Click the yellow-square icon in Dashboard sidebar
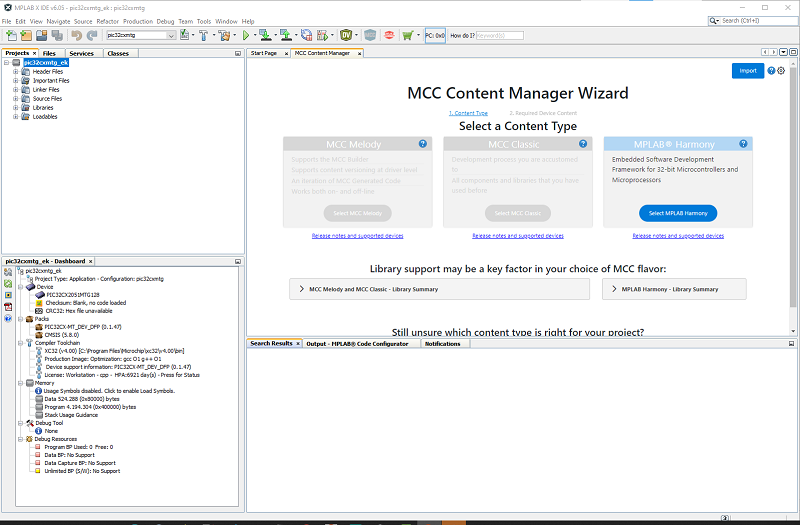The height and width of the screenshot is (525, 800). click(8, 295)
